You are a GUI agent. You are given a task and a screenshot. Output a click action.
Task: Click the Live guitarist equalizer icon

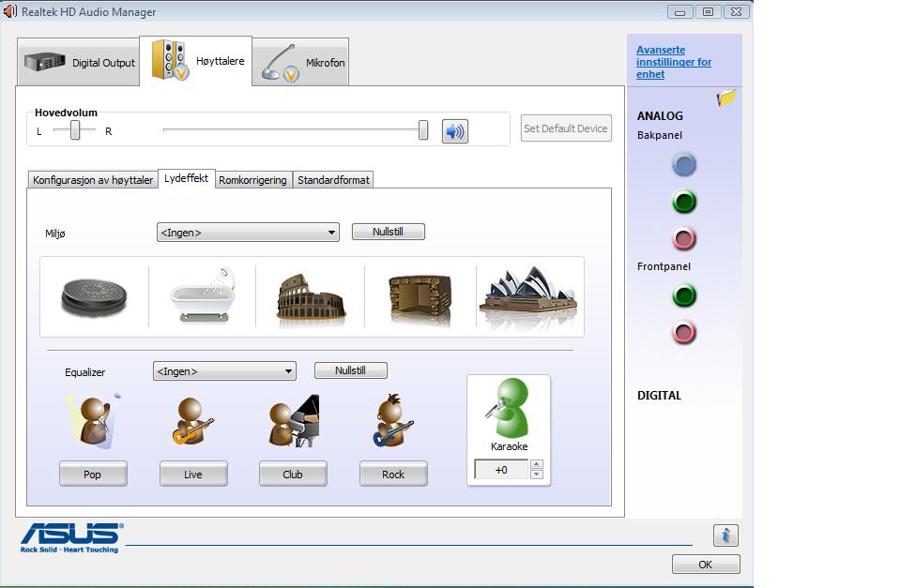192,421
